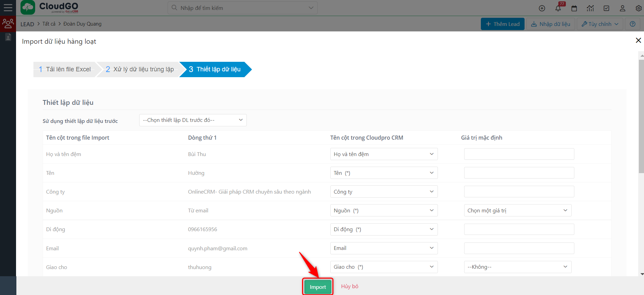644x295 pixels.
Task: Click the Hủy bỏ cancel link
Action: (349, 286)
